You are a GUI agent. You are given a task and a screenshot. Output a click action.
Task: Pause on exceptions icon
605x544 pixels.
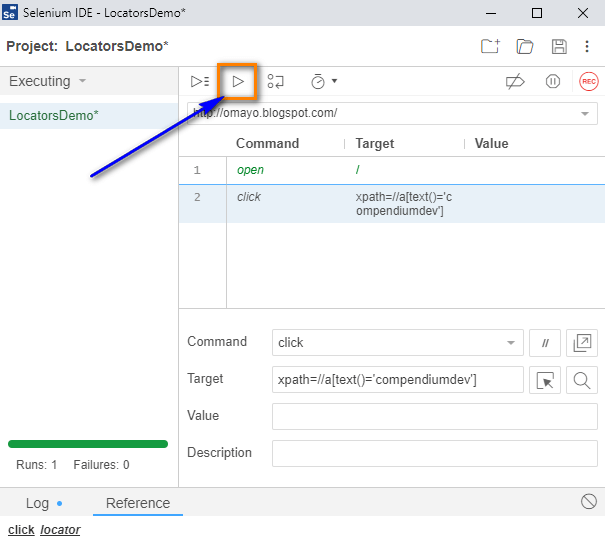click(553, 81)
